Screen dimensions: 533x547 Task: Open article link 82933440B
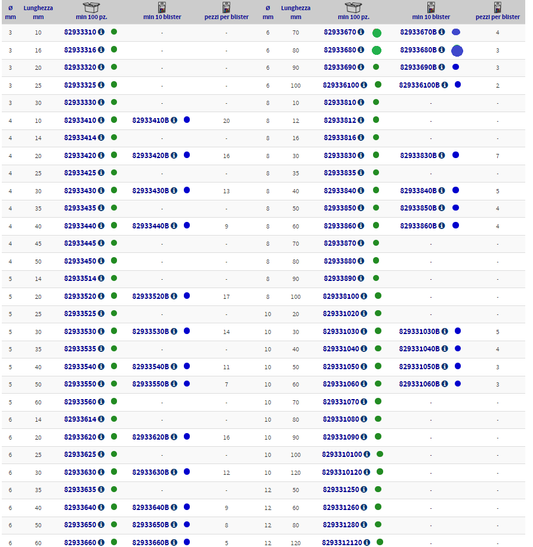(x=151, y=226)
